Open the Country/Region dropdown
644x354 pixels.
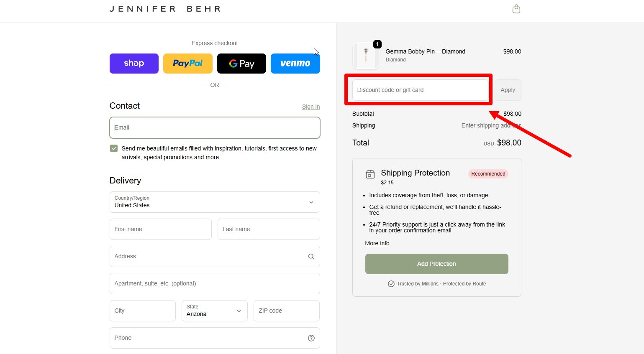pyautogui.click(x=215, y=202)
